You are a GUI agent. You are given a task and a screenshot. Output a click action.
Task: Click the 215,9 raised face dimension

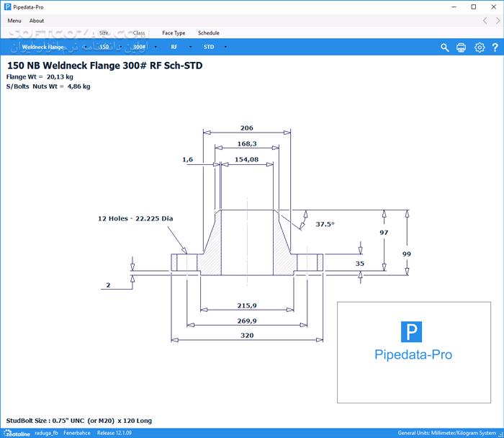[247, 305]
